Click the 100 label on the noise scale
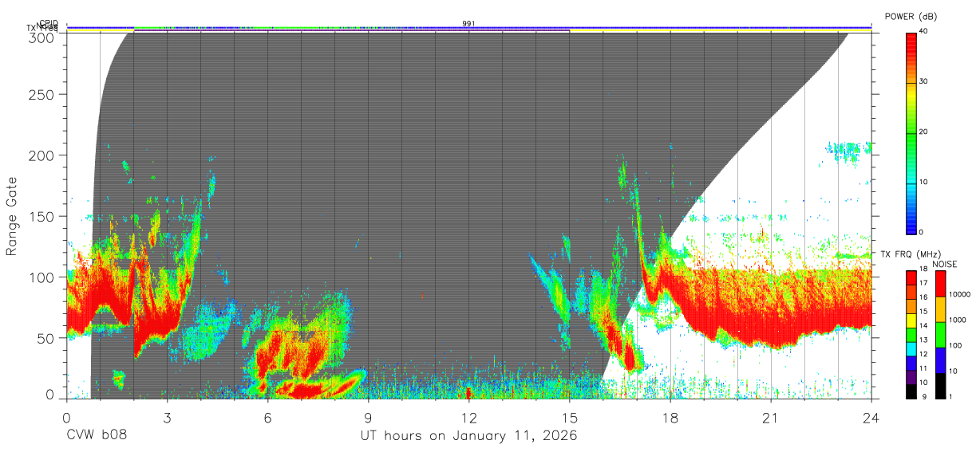 click(x=956, y=345)
